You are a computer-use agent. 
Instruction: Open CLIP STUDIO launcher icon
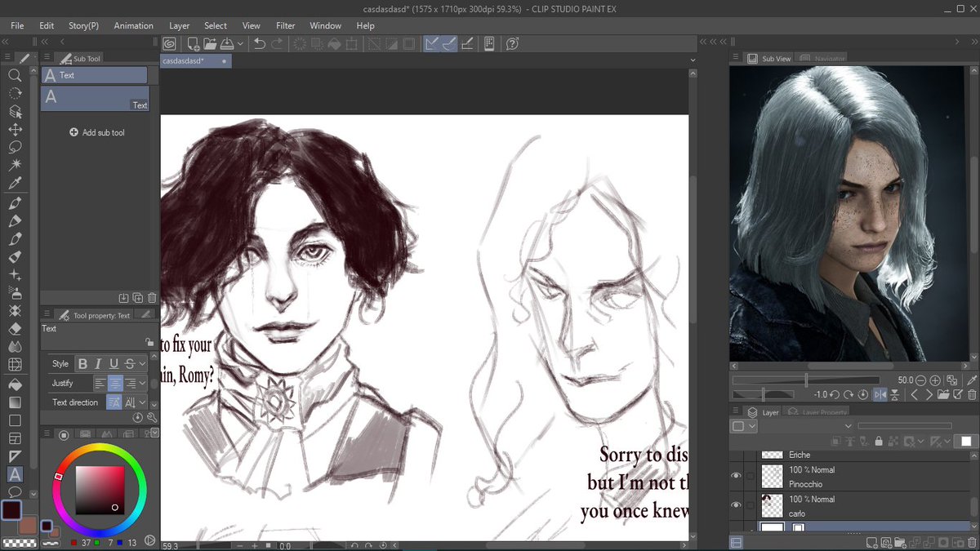click(x=169, y=44)
